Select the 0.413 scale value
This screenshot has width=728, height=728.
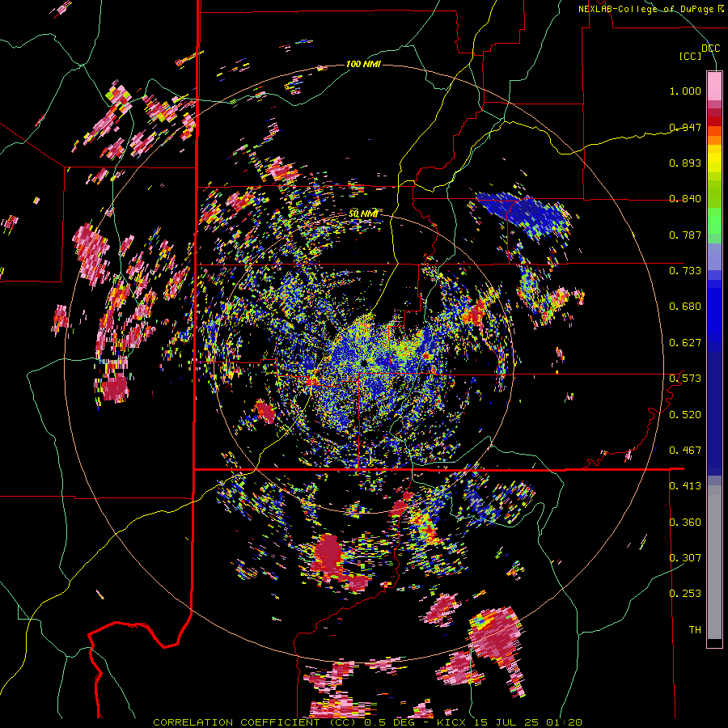(x=685, y=486)
